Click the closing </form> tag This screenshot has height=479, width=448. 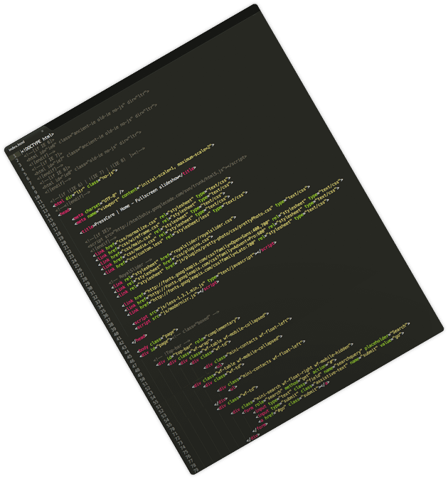click(260, 428)
